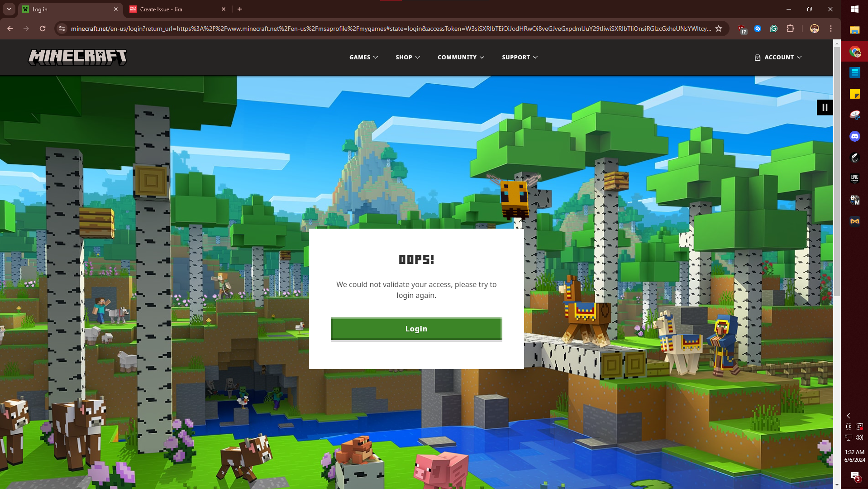
Task: Open the volume control speaker icon
Action: tap(859, 437)
